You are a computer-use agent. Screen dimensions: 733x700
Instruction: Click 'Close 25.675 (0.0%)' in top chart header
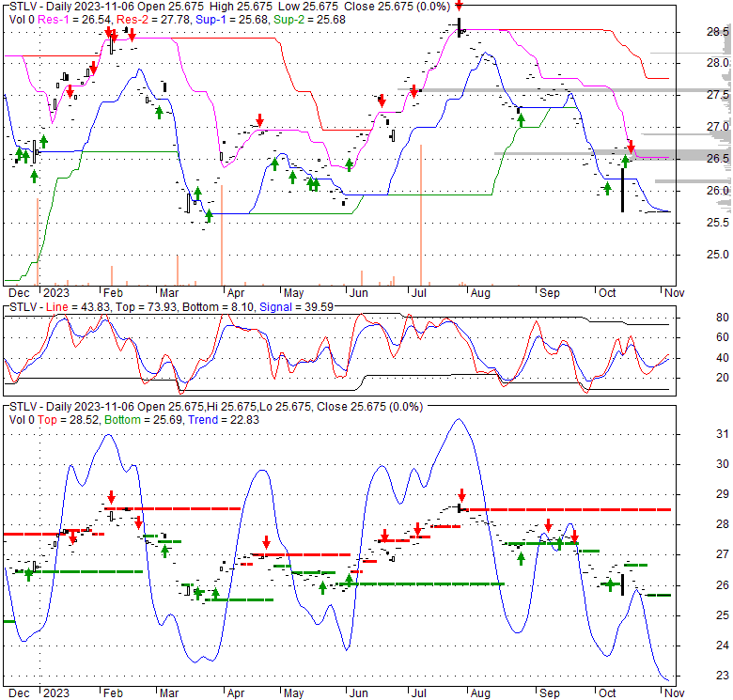click(x=397, y=7)
